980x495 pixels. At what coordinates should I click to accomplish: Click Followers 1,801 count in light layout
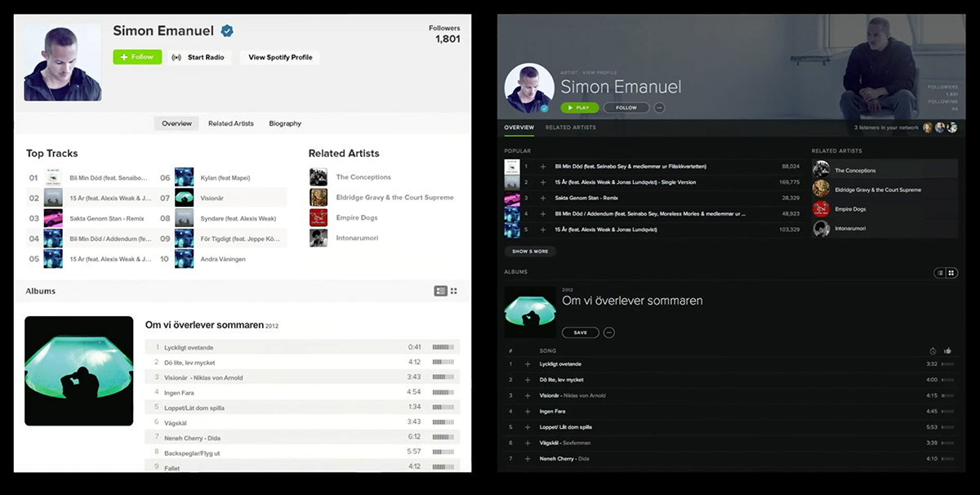445,33
